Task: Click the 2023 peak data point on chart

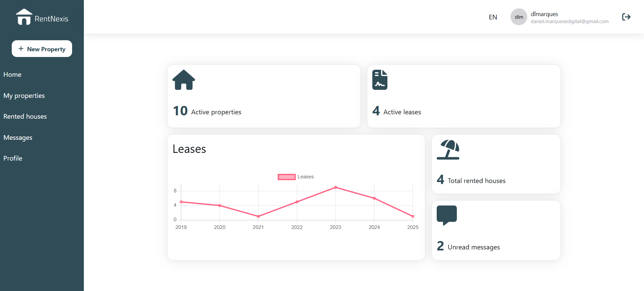Action: pyautogui.click(x=335, y=187)
